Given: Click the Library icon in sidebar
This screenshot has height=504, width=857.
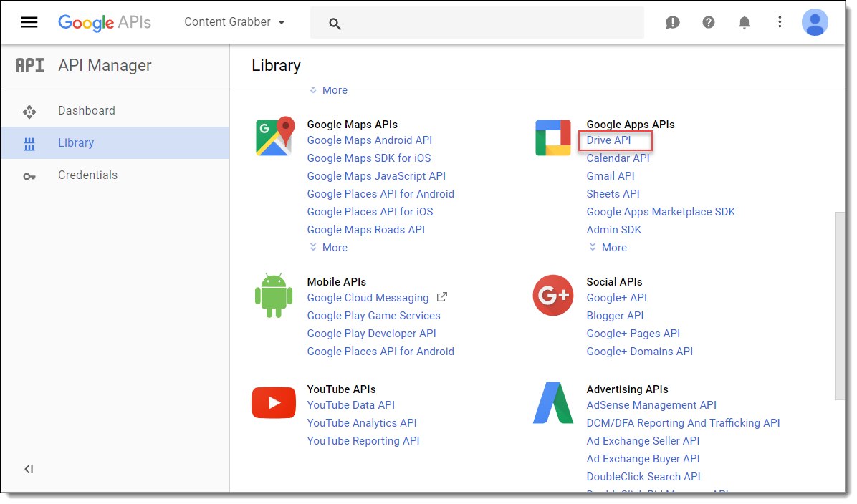Looking at the screenshot, I should [29, 144].
